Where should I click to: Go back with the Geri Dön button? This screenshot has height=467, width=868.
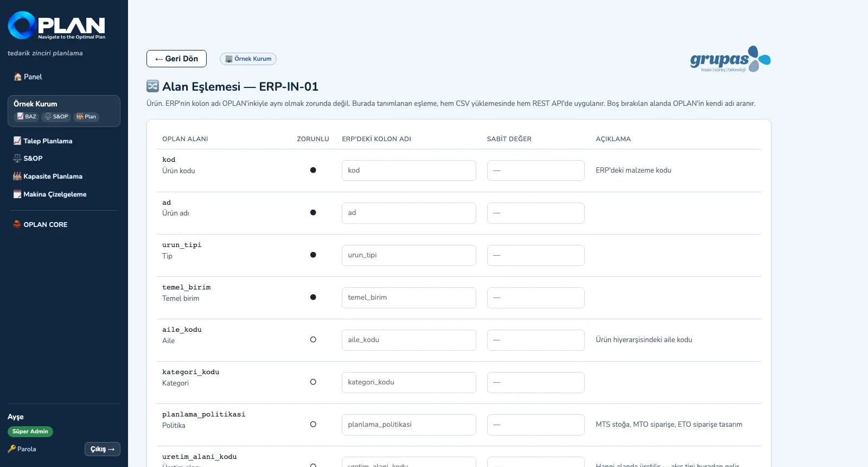coord(176,59)
